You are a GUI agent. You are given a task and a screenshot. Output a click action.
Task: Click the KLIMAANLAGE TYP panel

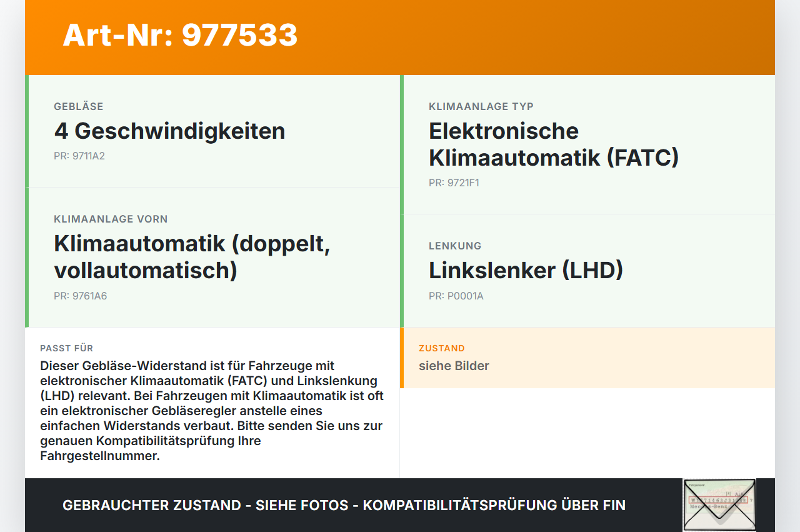coord(587,144)
